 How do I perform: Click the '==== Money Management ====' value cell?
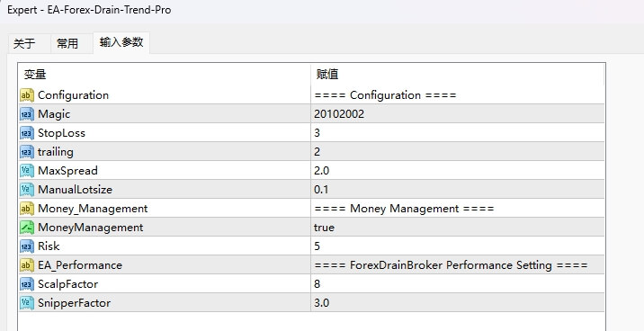[x=458, y=209]
